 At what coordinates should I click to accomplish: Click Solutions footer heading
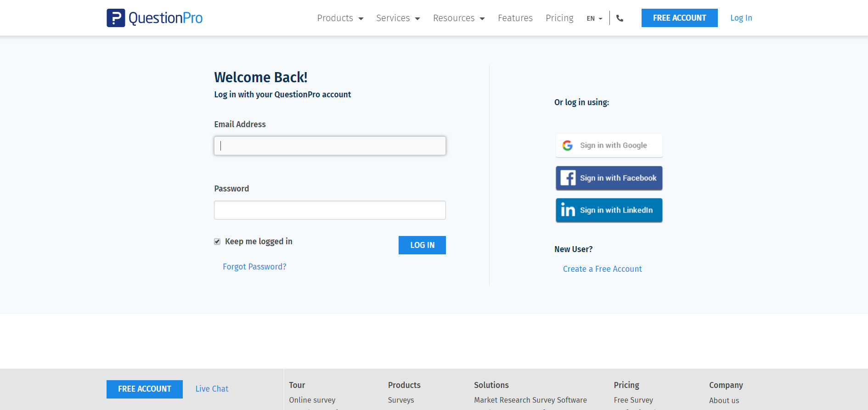491,385
